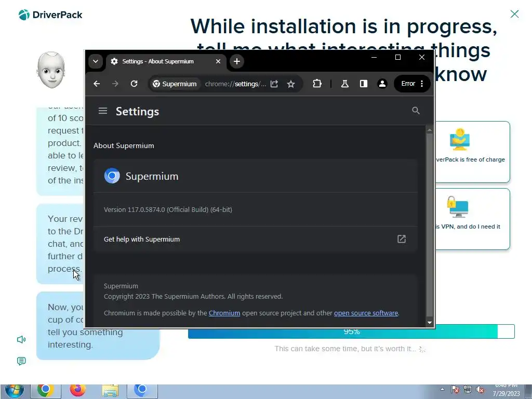Click the About Supermium heading
This screenshot has width=532, height=399.
pyautogui.click(x=124, y=145)
